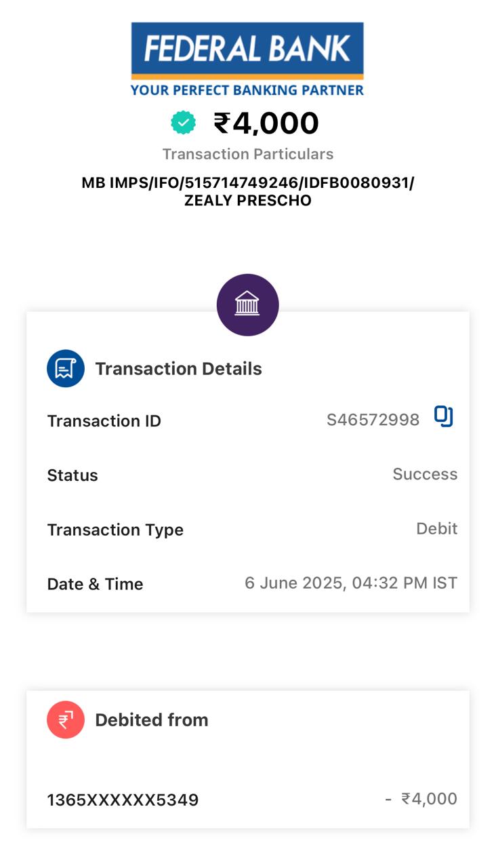Tap the Debit transaction type value

click(x=436, y=528)
